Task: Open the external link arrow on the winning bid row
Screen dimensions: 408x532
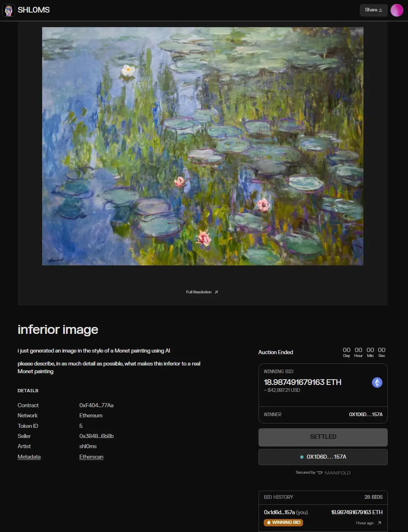Action: [x=379, y=523]
